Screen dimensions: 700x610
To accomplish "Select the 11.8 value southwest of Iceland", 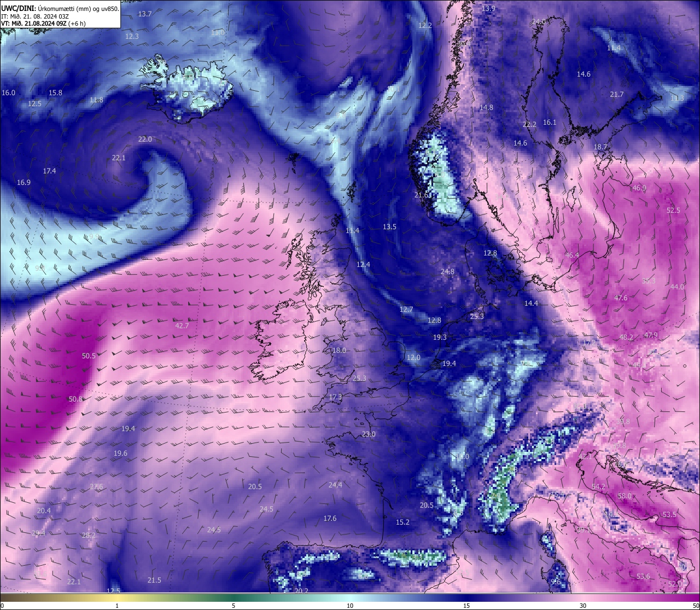I will coord(96,100).
